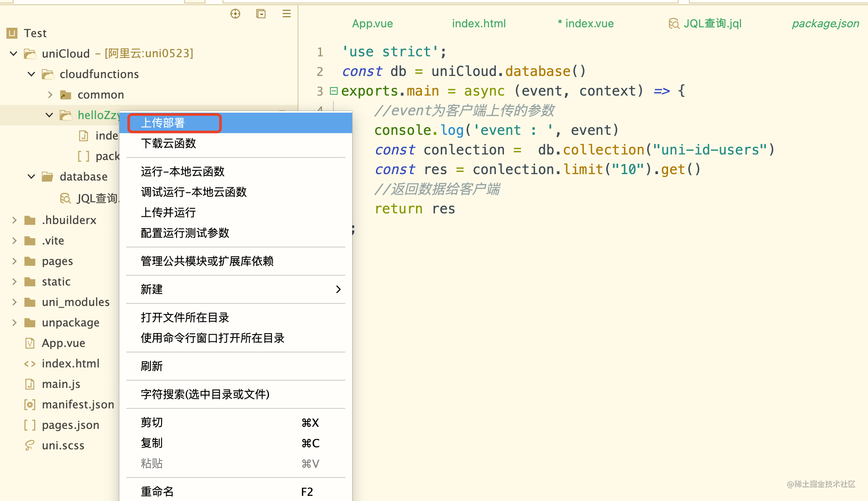Click the pages folder icon
This screenshot has width=868, height=501.
[30, 261]
